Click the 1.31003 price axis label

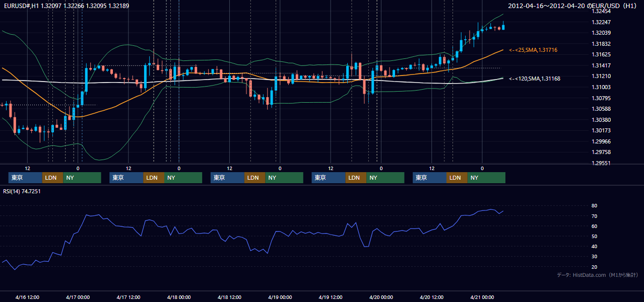click(601, 87)
